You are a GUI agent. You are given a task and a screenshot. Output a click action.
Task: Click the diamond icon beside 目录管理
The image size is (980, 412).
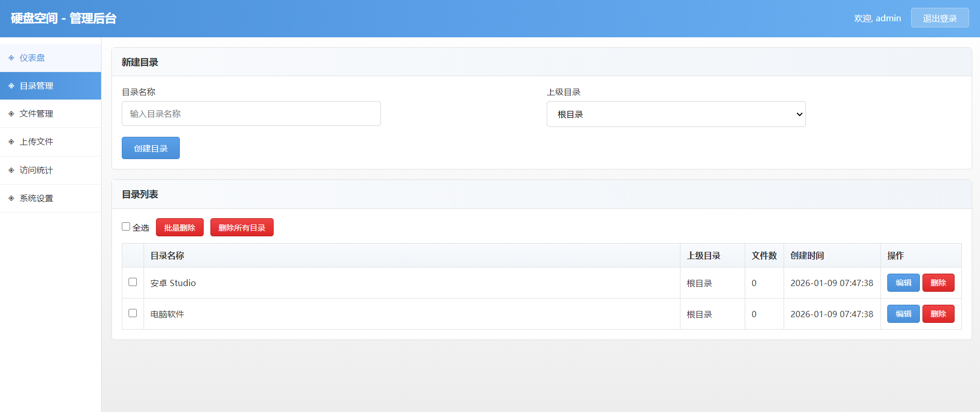coord(11,86)
